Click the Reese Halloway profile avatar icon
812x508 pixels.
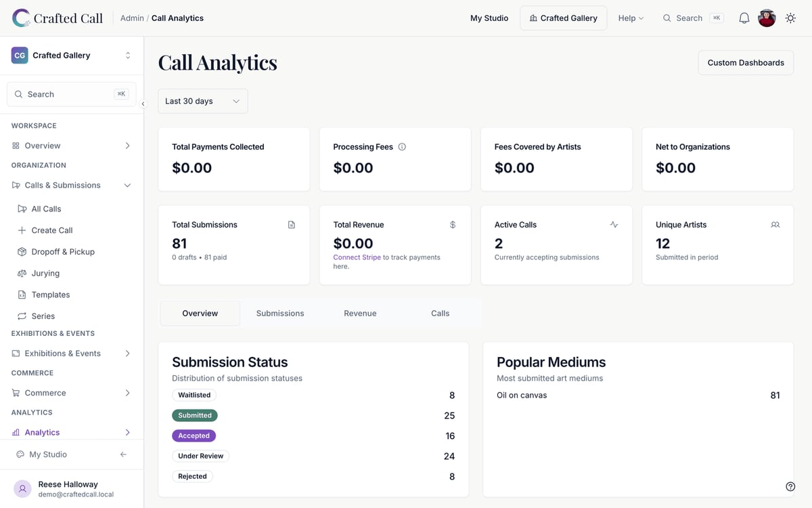pyautogui.click(x=23, y=489)
